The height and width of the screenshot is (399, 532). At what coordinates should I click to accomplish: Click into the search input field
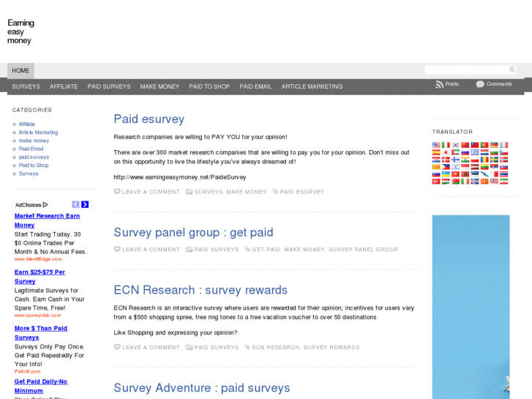(x=467, y=70)
